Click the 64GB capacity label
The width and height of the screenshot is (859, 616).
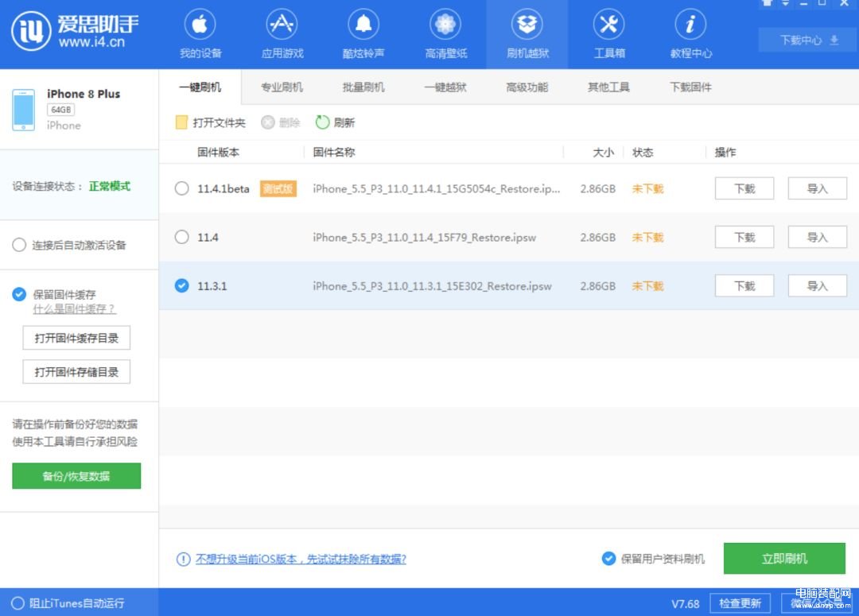[x=60, y=110]
